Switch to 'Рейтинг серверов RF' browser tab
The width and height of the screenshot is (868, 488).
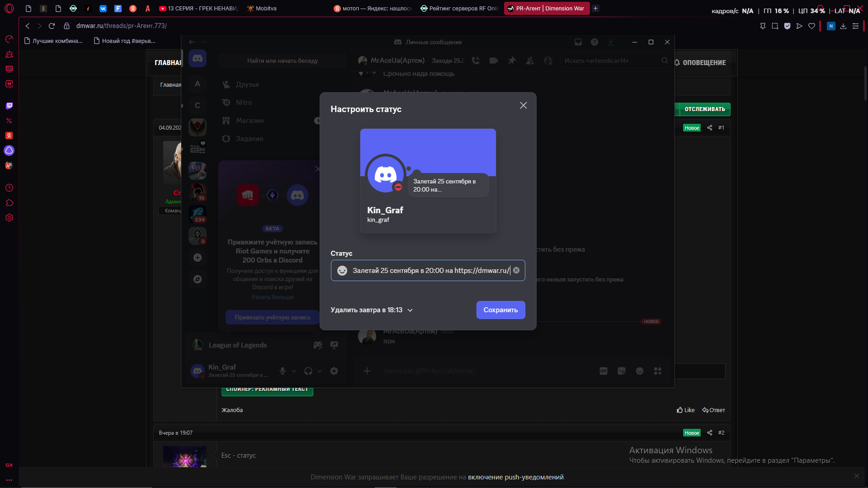(x=459, y=8)
